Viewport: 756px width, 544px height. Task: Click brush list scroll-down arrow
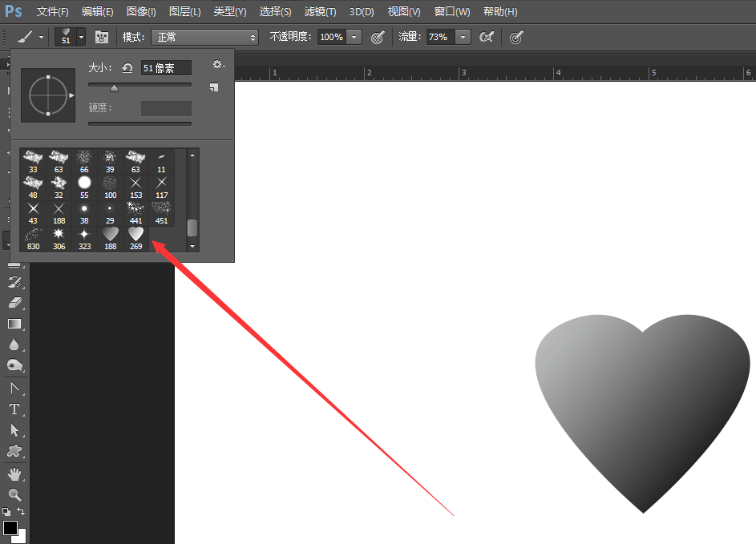coord(192,246)
